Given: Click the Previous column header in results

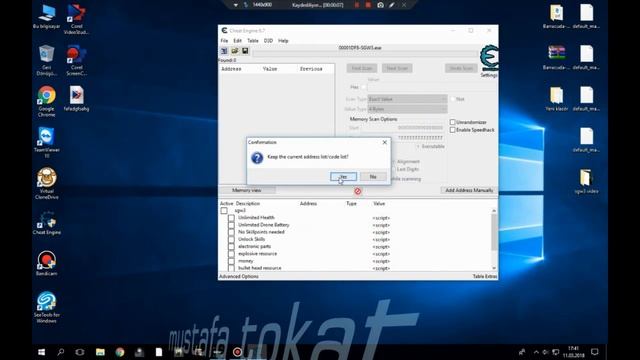Looking at the screenshot, I should coord(311,69).
